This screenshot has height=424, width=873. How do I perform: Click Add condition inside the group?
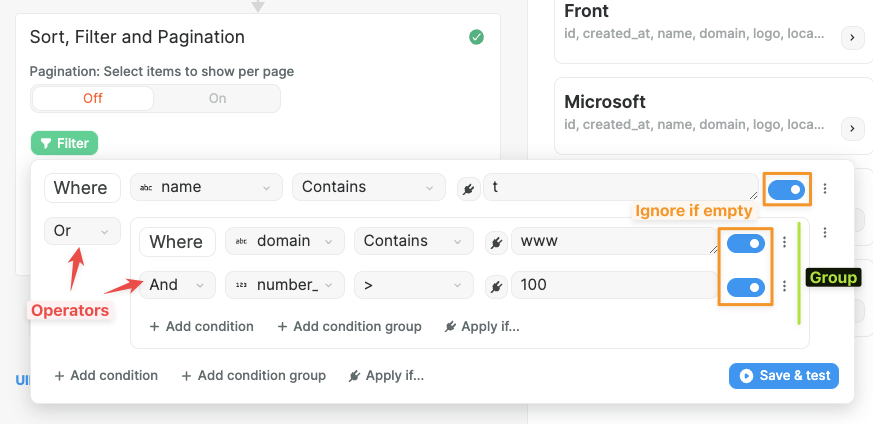click(202, 326)
